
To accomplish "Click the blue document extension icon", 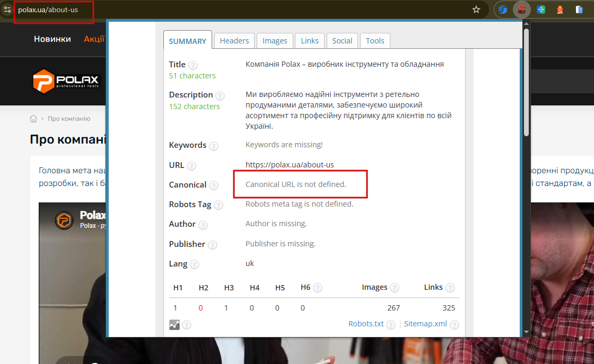I will point(579,10).
